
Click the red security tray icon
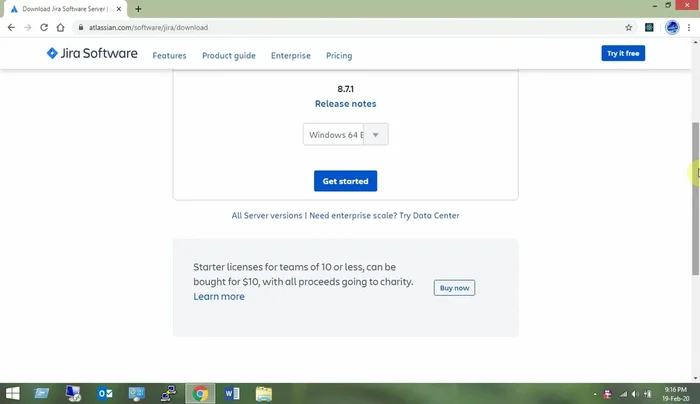pyautogui.click(x=608, y=394)
